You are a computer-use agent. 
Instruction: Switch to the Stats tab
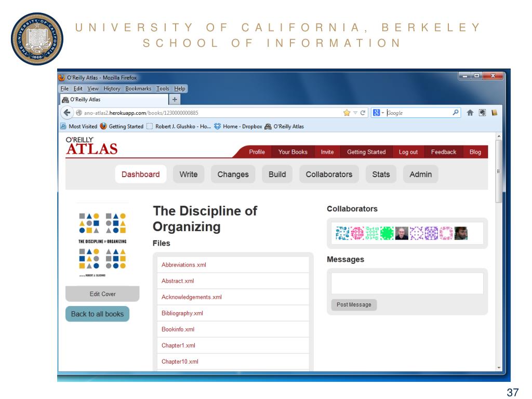point(381,174)
